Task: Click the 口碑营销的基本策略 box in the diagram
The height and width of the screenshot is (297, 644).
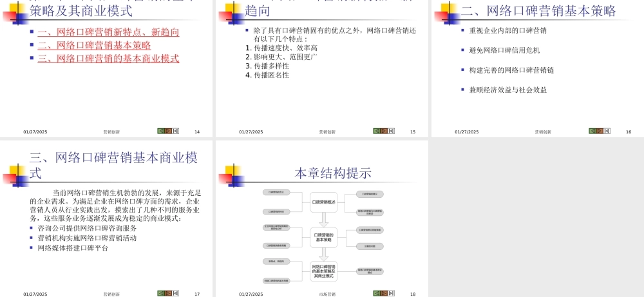Action: (324, 238)
